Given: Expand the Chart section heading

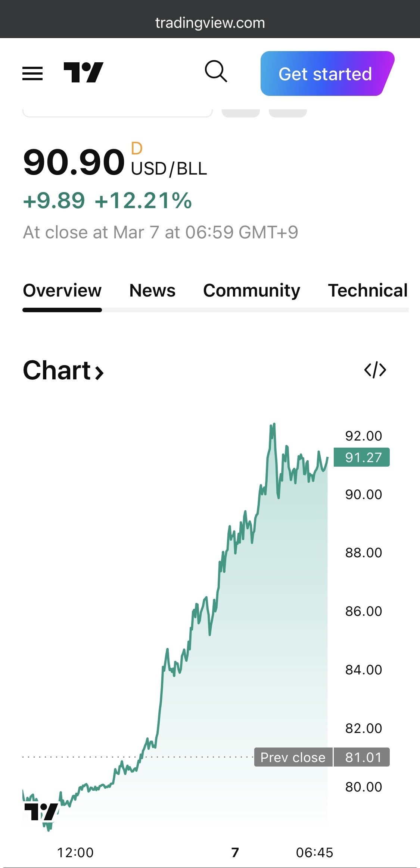Looking at the screenshot, I should point(63,371).
